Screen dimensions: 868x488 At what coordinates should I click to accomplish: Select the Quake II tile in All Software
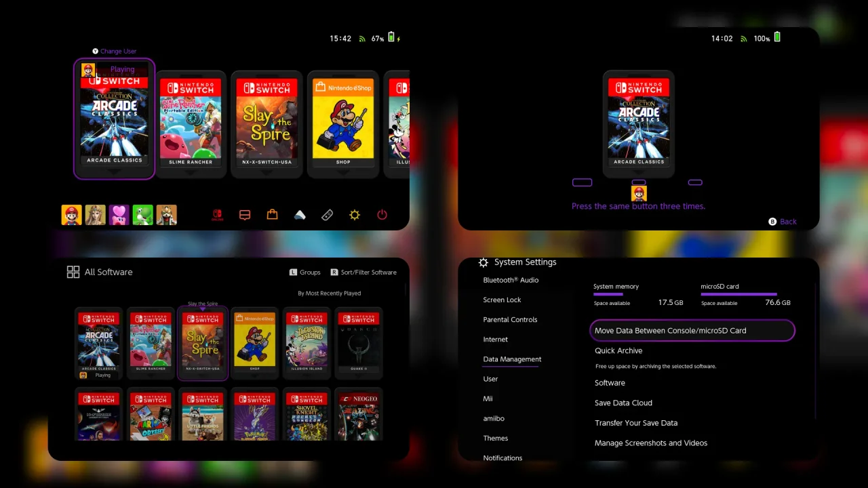click(359, 343)
